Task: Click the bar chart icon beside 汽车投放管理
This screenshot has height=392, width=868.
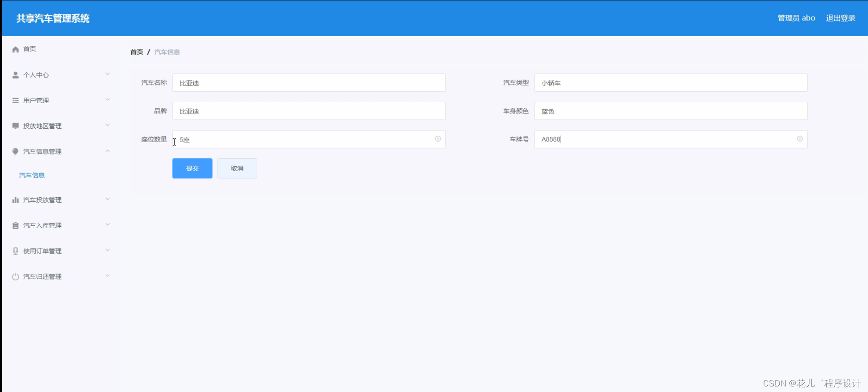Action: coord(15,200)
